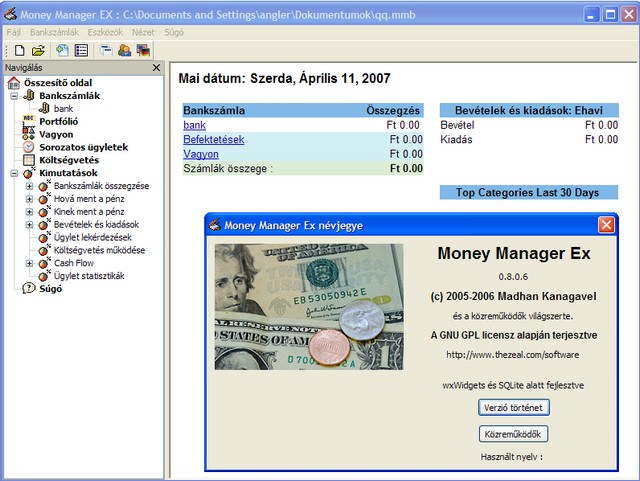Viewport: 640px width, 481px height.
Task: Click the Bankszámlák tree icon
Action: 29,96
